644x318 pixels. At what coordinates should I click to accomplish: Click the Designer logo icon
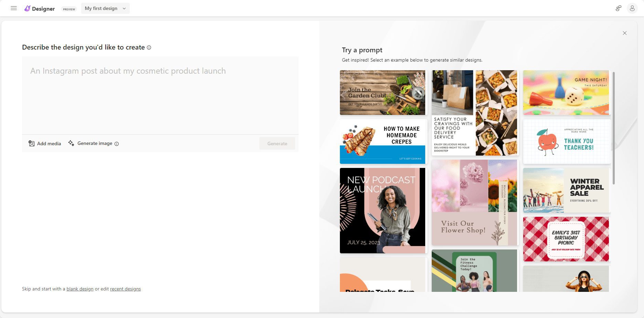(27, 8)
